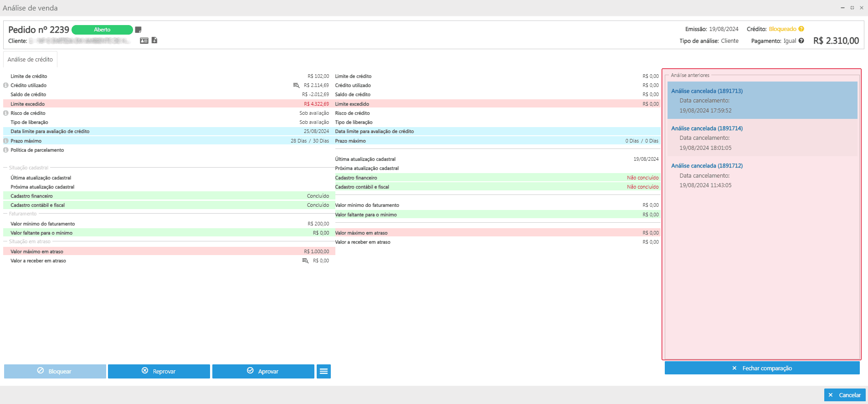Viewport: 868px width, 404px height.
Task: Click the help icon next to Pagamento Igual
Action: (x=801, y=41)
